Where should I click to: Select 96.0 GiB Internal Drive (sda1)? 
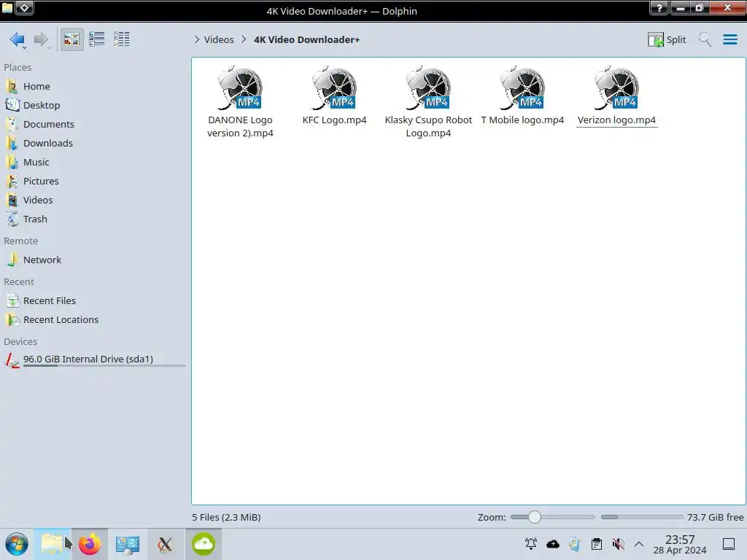(x=95, y=359)
